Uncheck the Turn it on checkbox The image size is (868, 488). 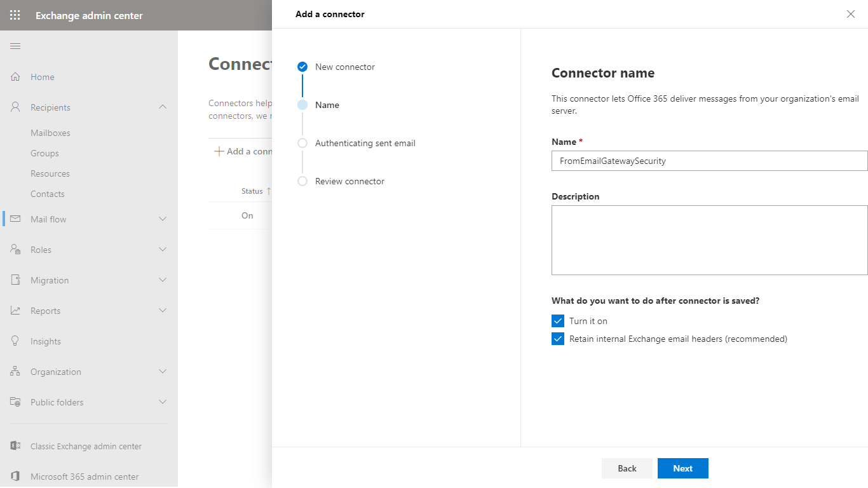click(x=558, y=321)
